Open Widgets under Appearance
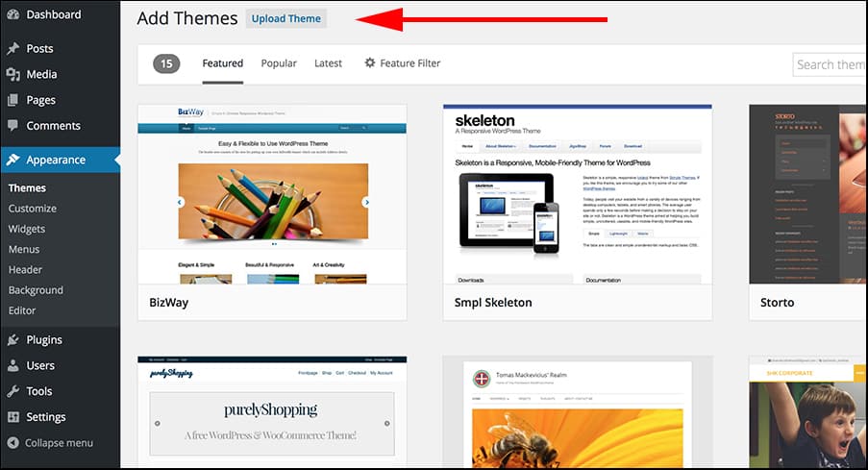868x470 pixels. pos(27,229)
